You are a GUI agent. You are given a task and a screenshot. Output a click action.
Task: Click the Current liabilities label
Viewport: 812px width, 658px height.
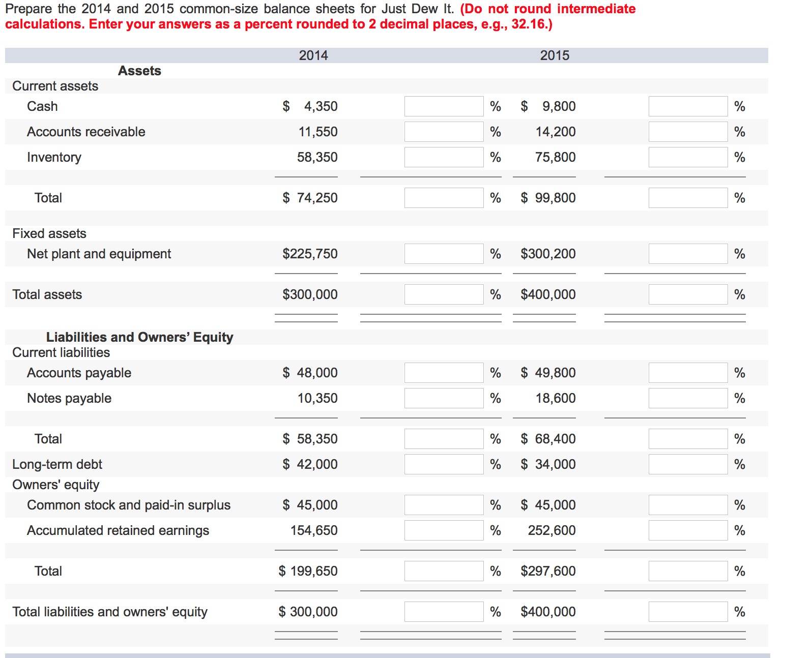point(61,352)
